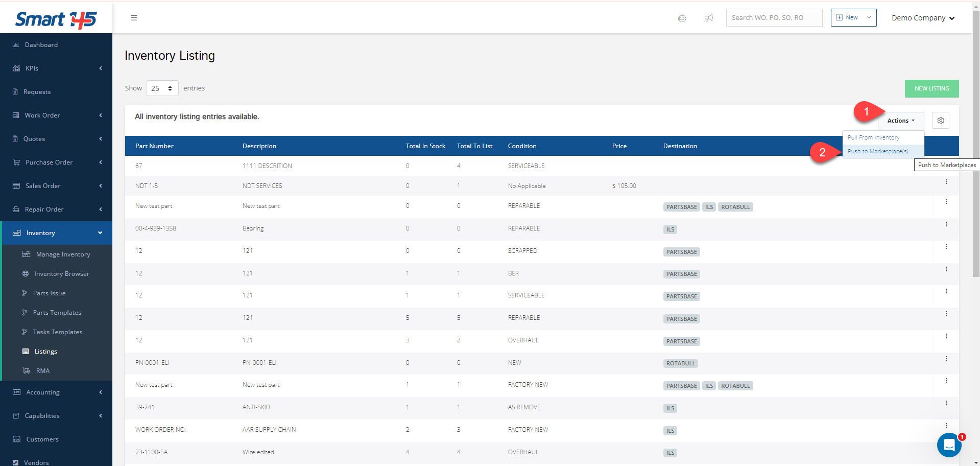Expand the Work Order sidebar section
The width and height of the screenshot is (980, 466).
[x=56, y=115]
